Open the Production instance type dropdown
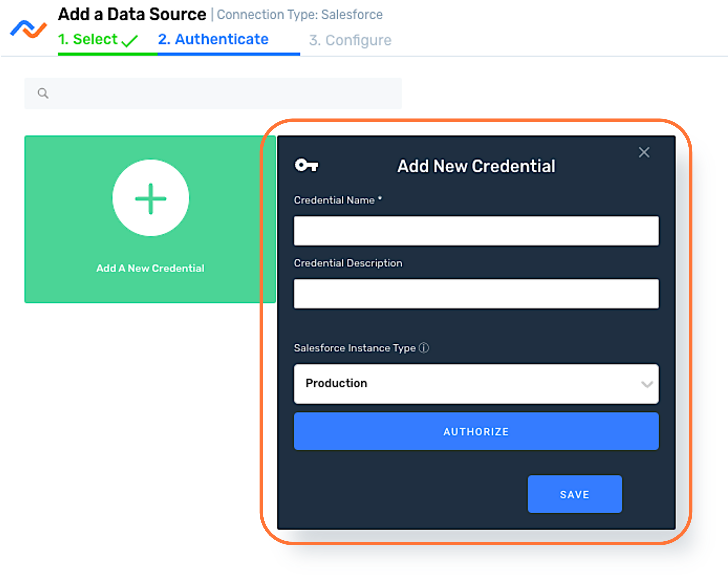Viewport: 728px width, 579px height. (x=476, y=384)
